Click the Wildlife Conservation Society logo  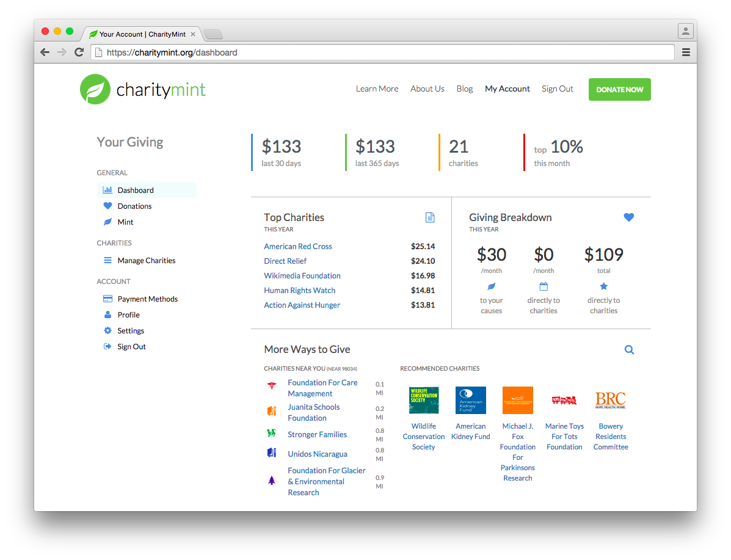424,400
